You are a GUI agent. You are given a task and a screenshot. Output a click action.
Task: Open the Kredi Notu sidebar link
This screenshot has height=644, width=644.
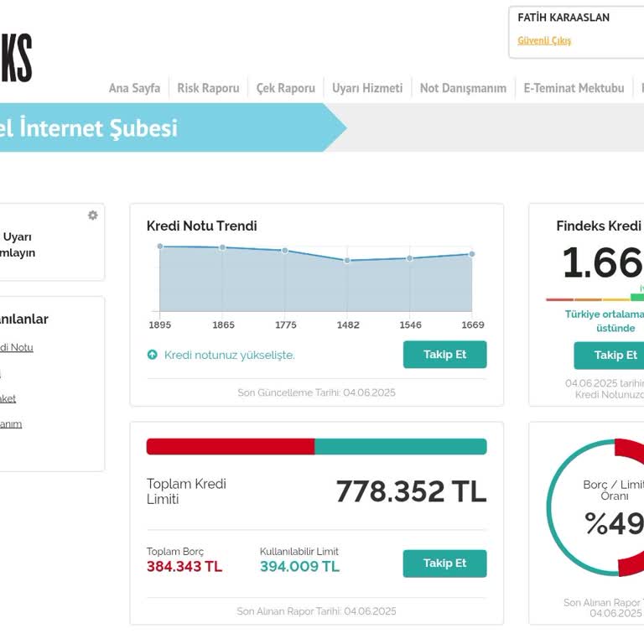tap(17, 347)
